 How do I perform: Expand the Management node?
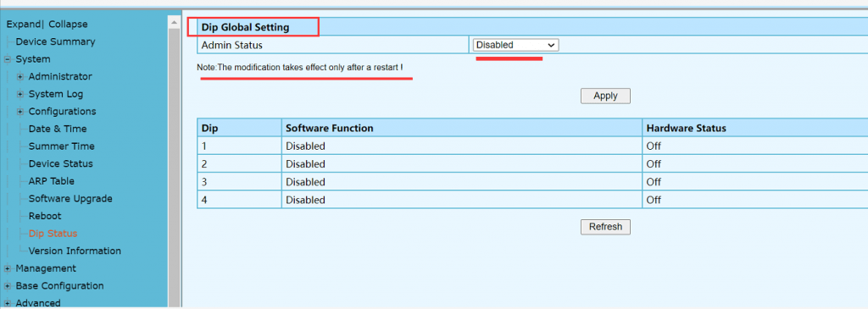pos(8,268)
